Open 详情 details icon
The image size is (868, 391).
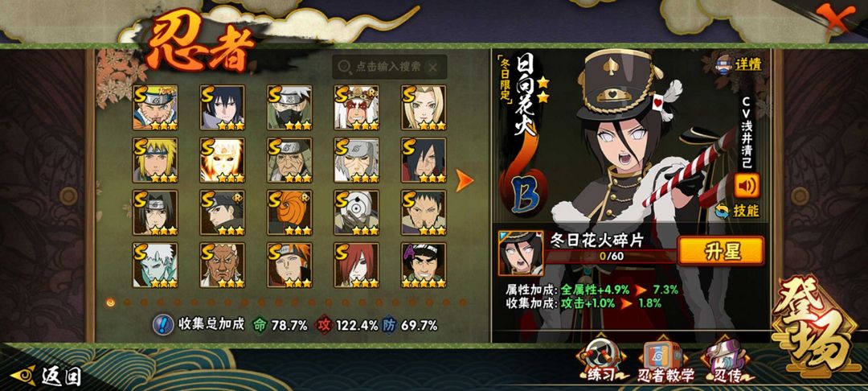pos(739,64)
